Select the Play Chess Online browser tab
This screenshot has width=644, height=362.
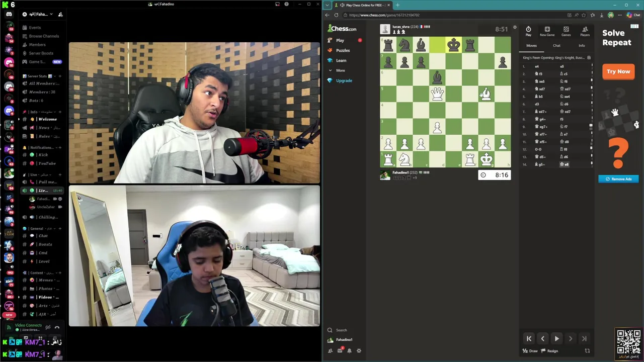pyautogui.click(x=362, y=5)
